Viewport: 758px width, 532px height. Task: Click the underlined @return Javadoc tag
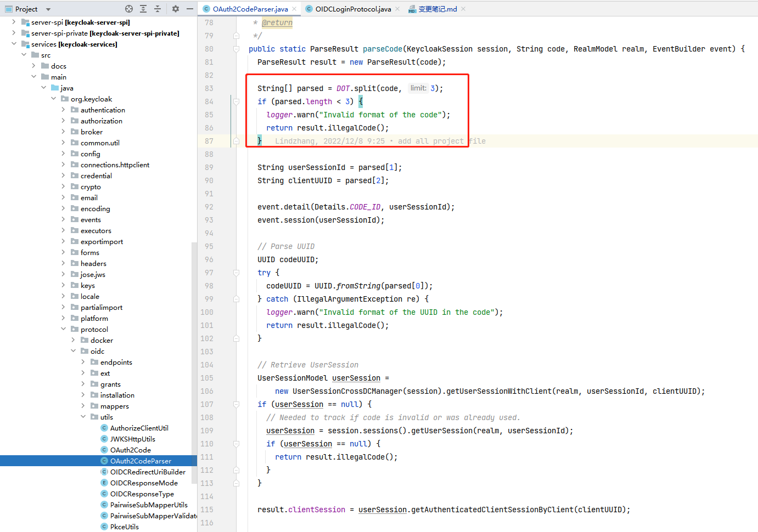coord(277,22)
